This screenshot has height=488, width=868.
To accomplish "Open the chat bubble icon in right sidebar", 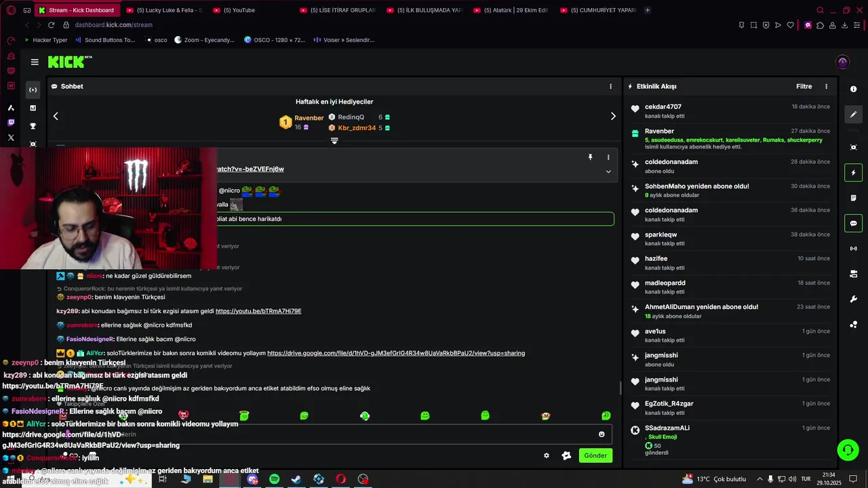I will (x=853, y=223).
